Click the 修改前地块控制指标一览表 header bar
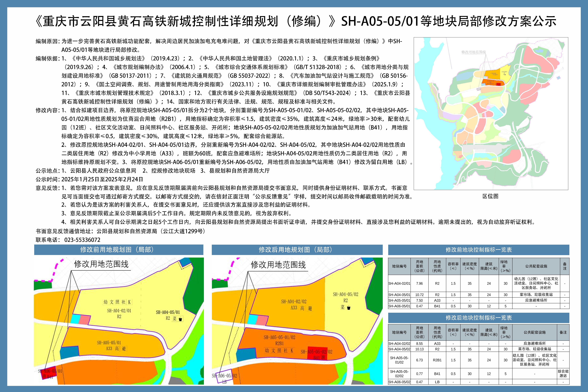Screen dimensions: 588x392 point(479,250)
